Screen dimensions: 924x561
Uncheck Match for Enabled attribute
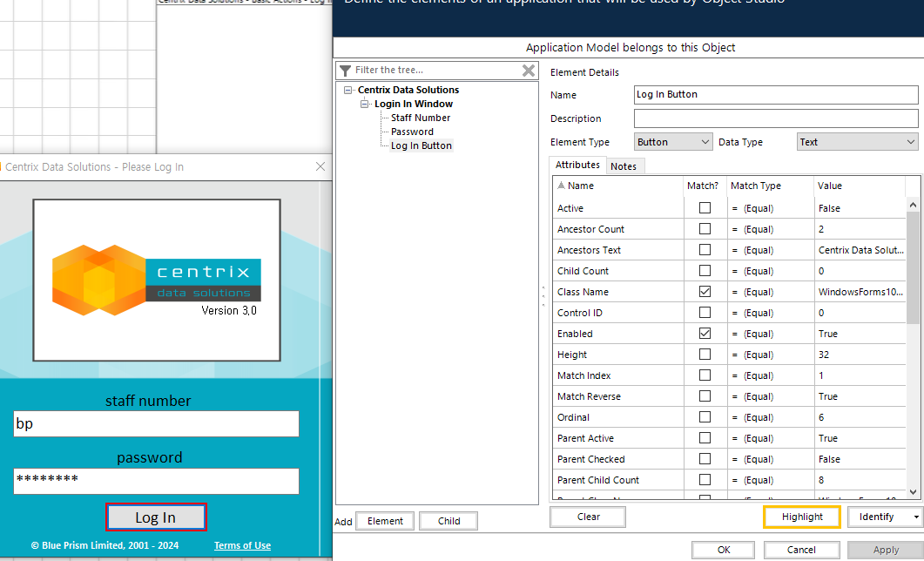click(x=705, y=334)
